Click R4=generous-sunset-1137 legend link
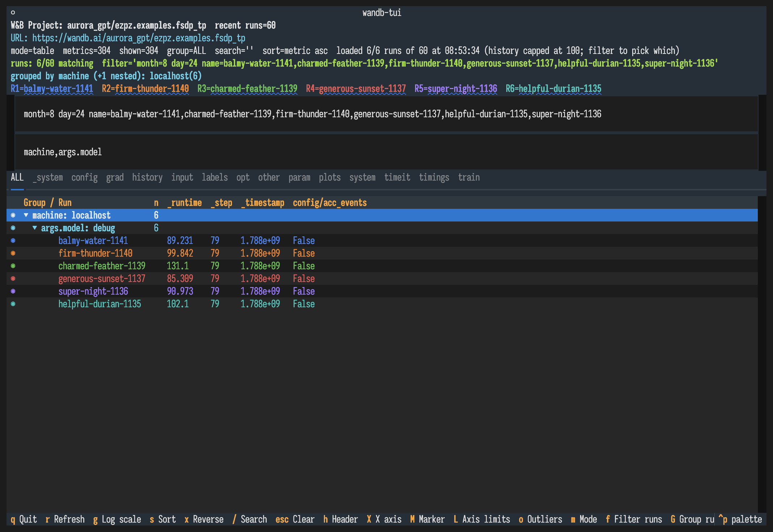 (x=356, y=89)
